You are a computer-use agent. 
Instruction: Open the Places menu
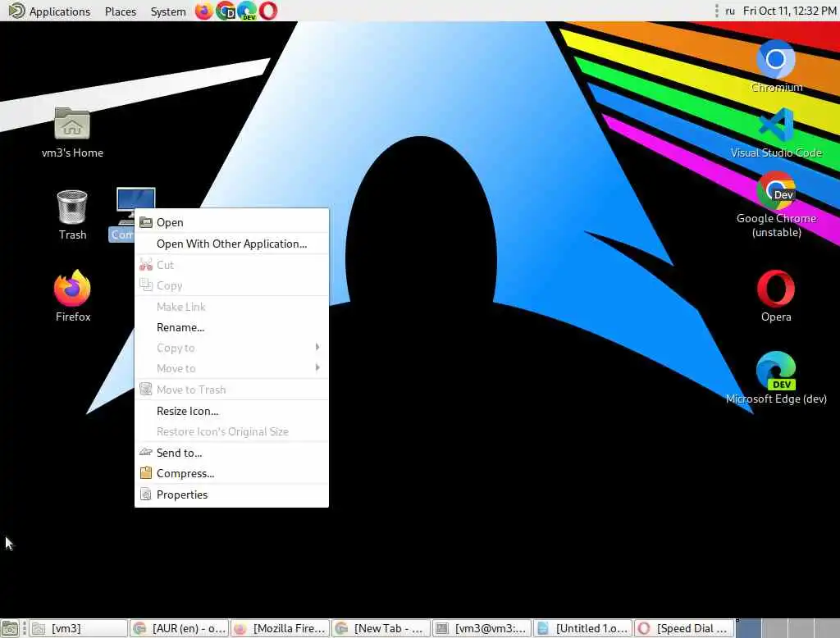click(121, 11)
